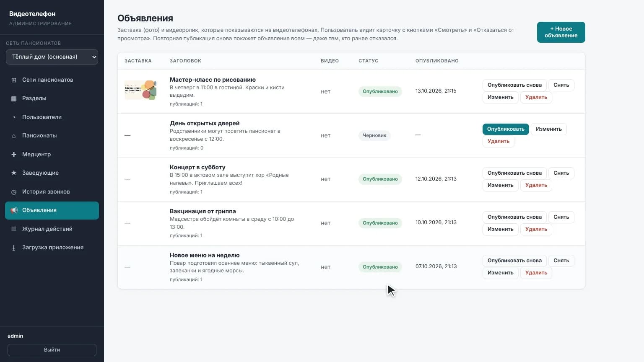
Task: Click the Опубликовано column header
Action: click(437, 61)
